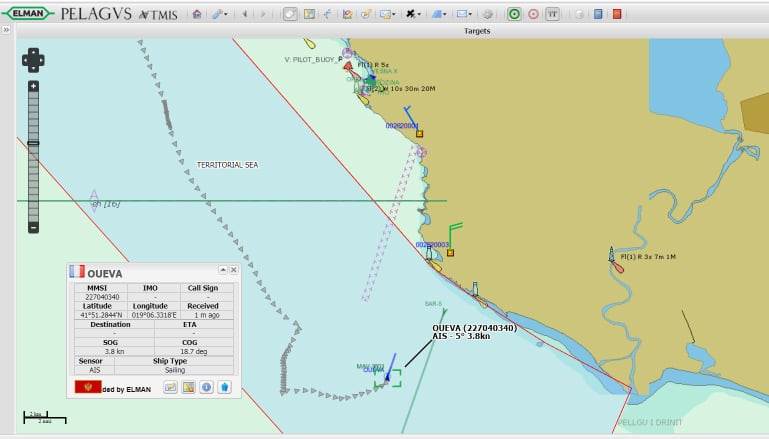Click the Home icon in the toolbar
Screen dimensions: 769x439
tap(197, 14)
